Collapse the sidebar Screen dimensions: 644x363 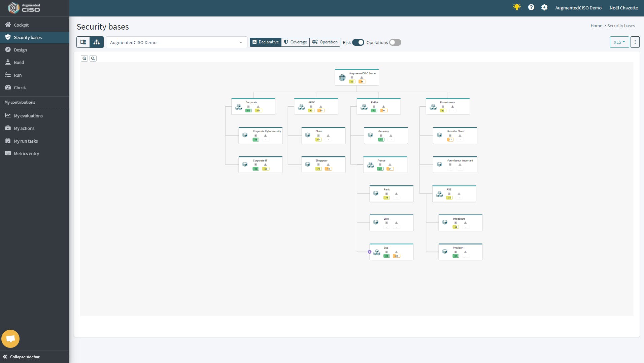tap(22, 357)
